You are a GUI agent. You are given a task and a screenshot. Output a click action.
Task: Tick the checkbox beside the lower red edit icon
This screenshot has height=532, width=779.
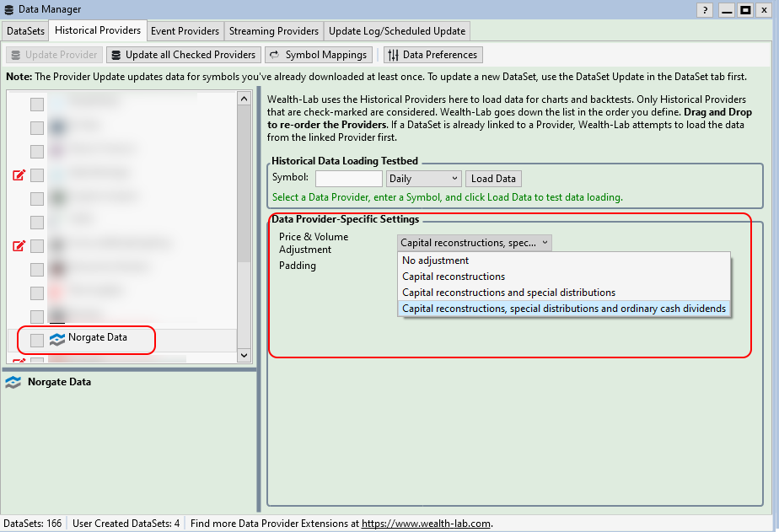37,246
